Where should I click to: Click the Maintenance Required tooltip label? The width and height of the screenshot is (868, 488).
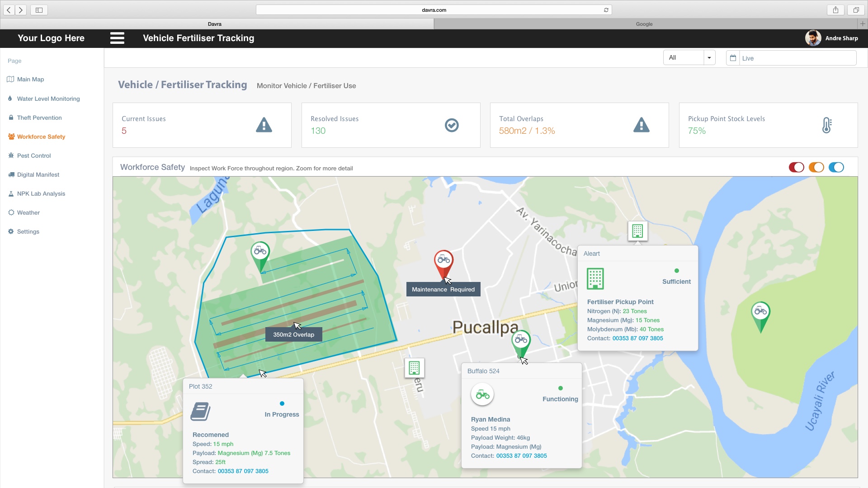(x=443, y=290)
